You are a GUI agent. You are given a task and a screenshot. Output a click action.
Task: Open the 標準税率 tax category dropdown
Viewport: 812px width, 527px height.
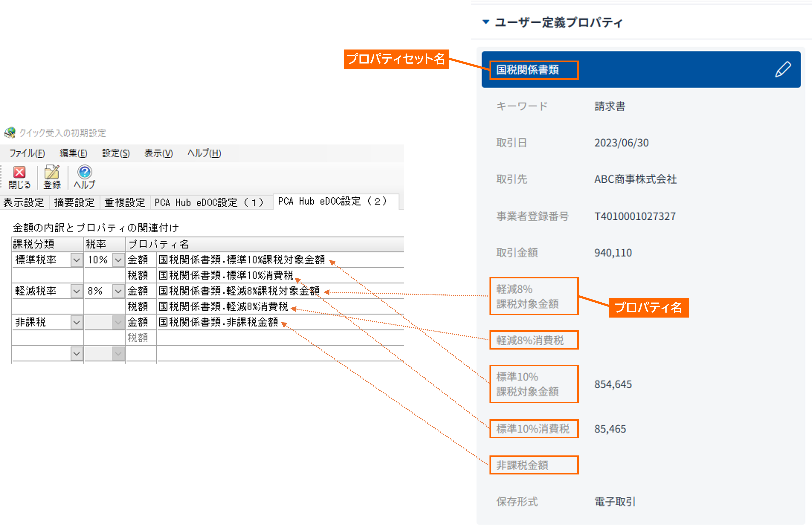[77, 260]
